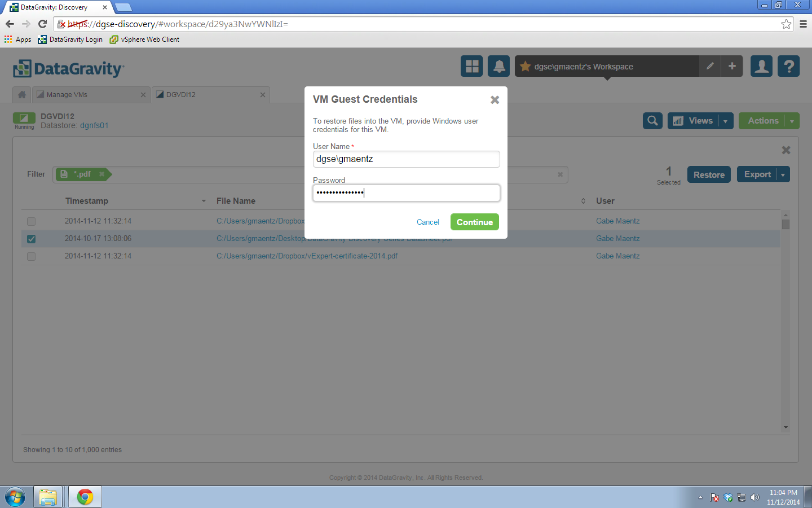The height and width of the screenshot is (508, 812).
Task: Open the Apps bookmarks shortcut
Action: pyautogui.click(x=18, y=39)
